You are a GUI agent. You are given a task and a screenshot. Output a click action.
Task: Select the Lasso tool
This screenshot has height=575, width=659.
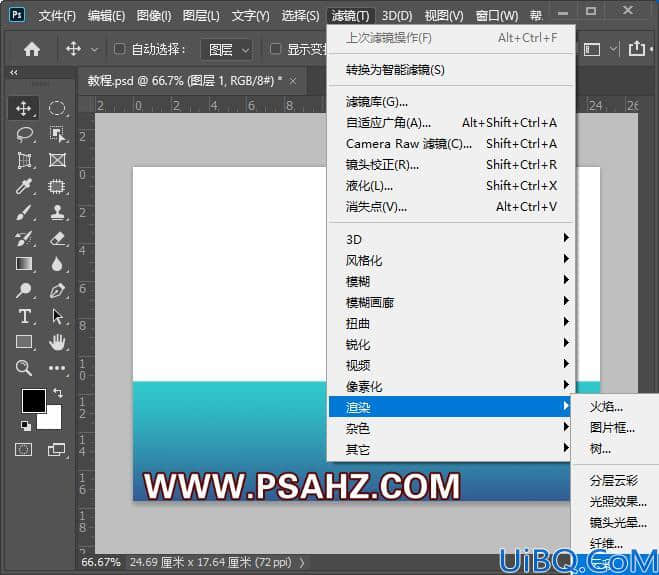(x=24, y=135)
